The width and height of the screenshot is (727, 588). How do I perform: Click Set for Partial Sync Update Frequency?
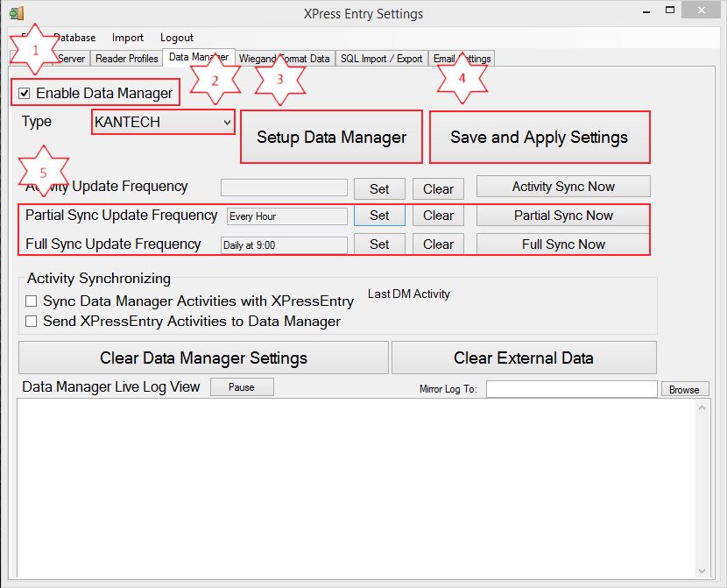click(x=379, y=216)
